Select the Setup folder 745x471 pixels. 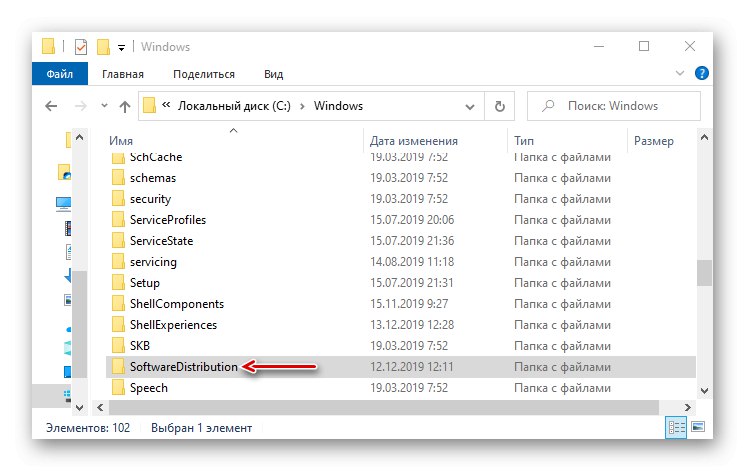(x=401, y=283)
